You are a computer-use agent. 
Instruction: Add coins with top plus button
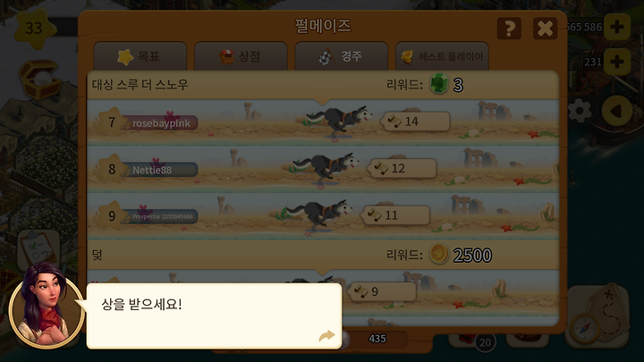(616, 27)
